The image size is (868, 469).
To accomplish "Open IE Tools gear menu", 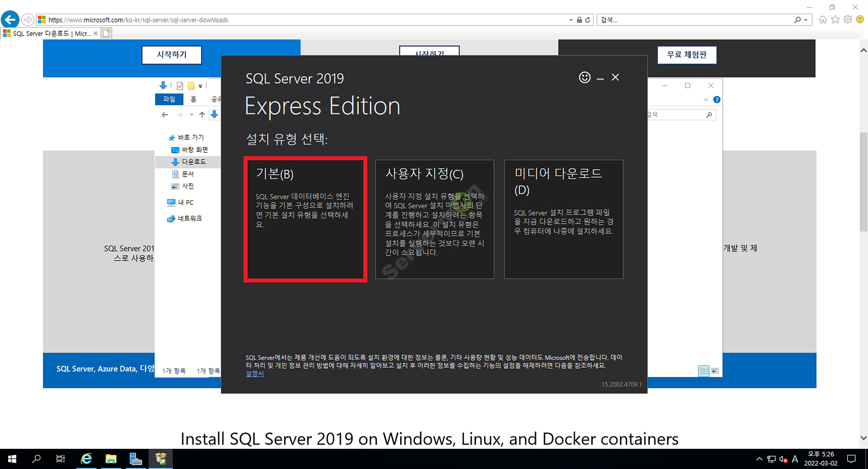I will [x=848, y=20].
